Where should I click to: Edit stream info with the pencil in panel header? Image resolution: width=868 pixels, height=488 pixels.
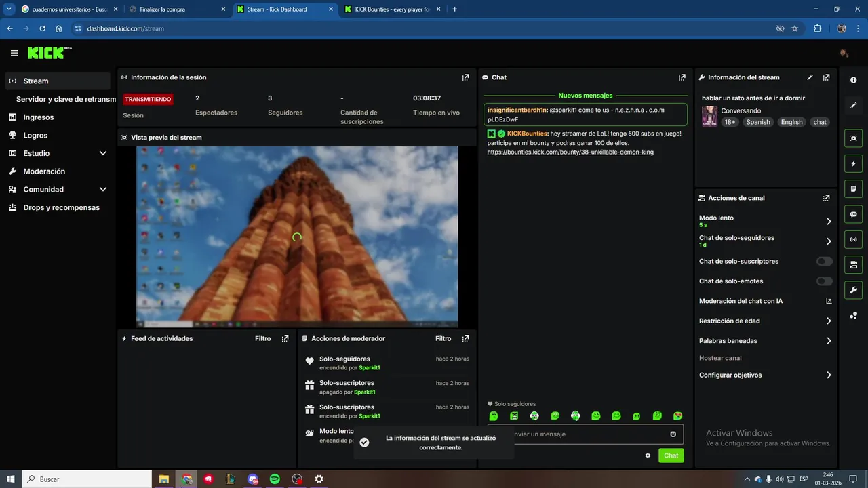pyautogui.click(x=810, y=77)
